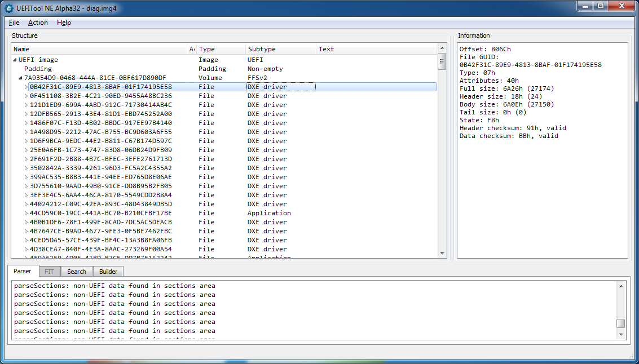Expand file 1486F07C-F13D-4B02-BBDC-917EE97B4140

pos(26,123)
